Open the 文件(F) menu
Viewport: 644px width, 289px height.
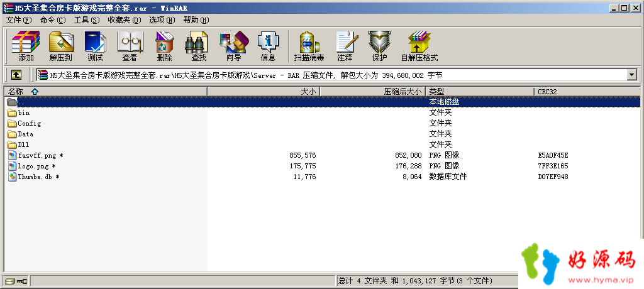[19, 20]
